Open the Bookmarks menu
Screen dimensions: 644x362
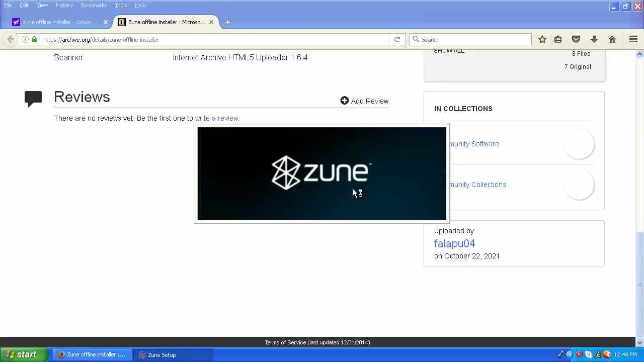[94, 5]
